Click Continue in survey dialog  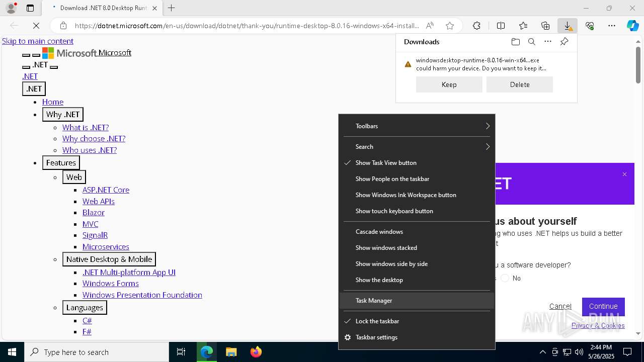click(603, 306)
